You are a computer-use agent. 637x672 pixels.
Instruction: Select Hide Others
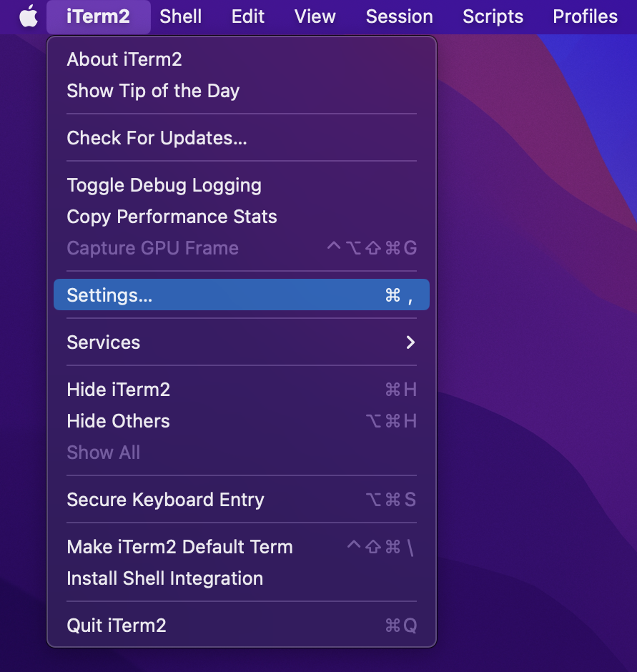[242, 421]
